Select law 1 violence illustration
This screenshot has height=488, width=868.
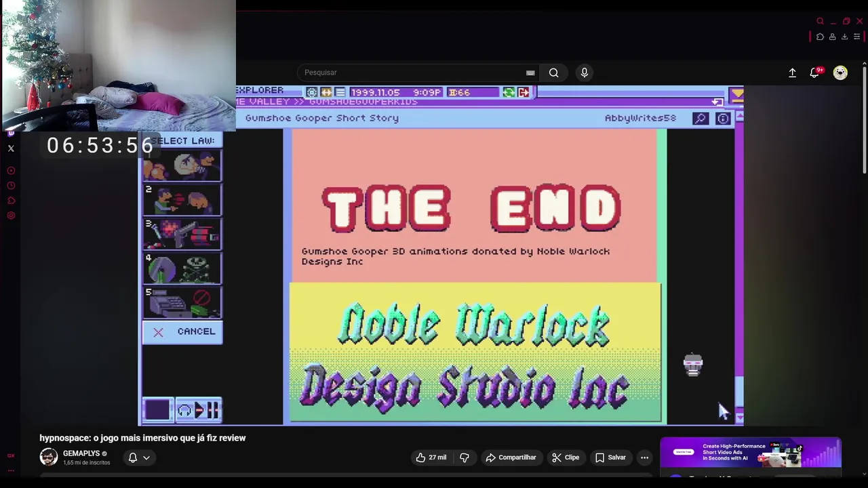point(182,165)
